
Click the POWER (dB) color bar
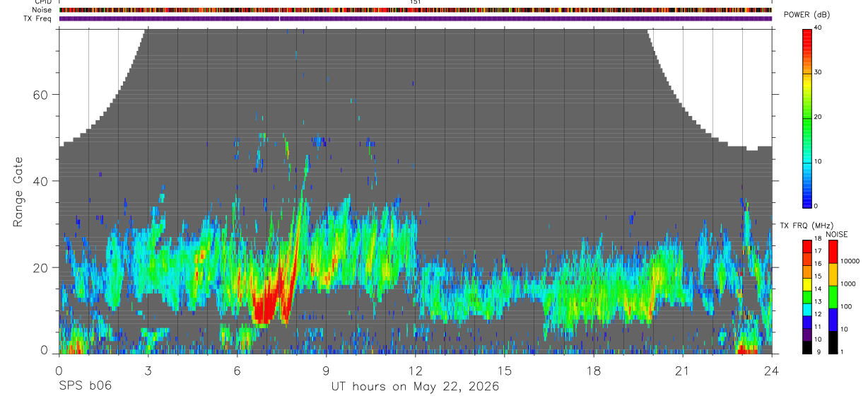coord(807,117)
